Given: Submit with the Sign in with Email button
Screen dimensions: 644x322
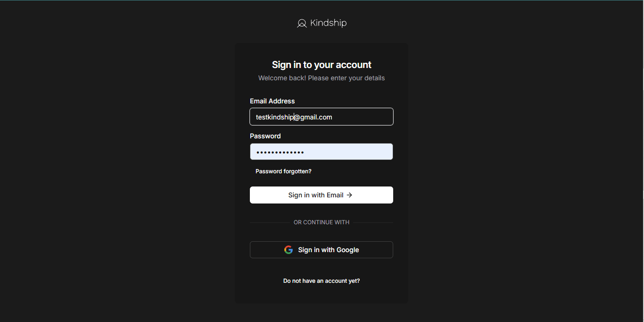Looking at the screenshot, I should coord(322,195).
